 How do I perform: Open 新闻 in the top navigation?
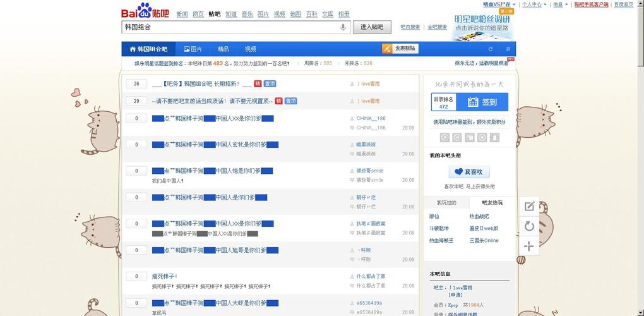click(x=182, y=14)
